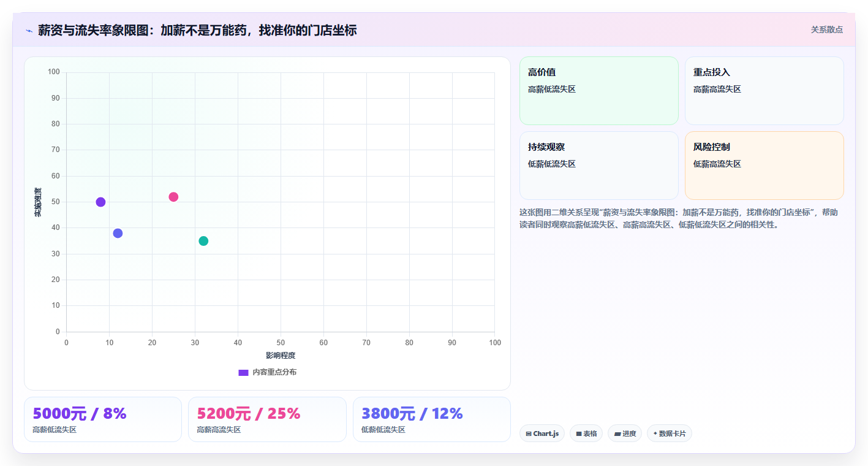Click the 高薪高流失区 caption under 5200元 card
The image size is (868, 466).
pyautogui.click(x=219, y=430)
